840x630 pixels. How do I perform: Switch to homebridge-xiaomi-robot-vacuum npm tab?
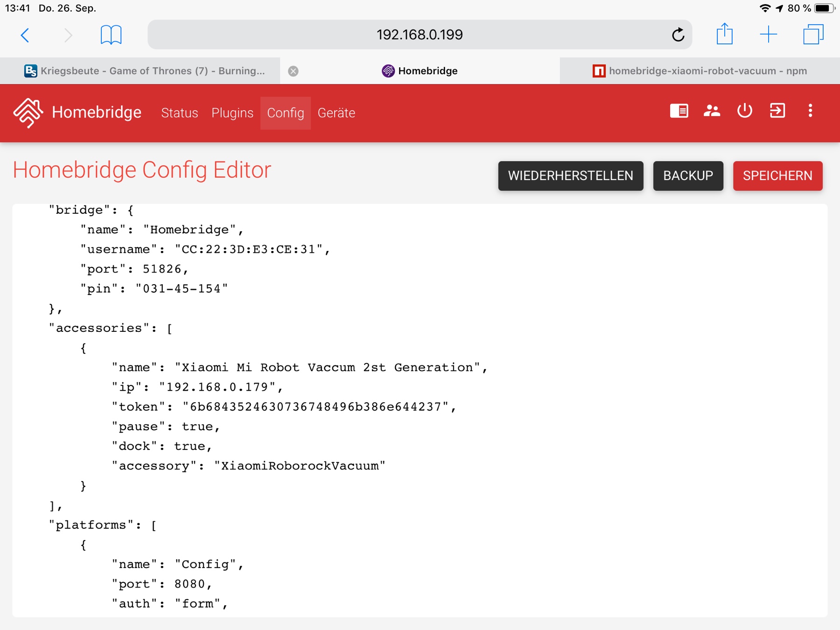(700, 71)
